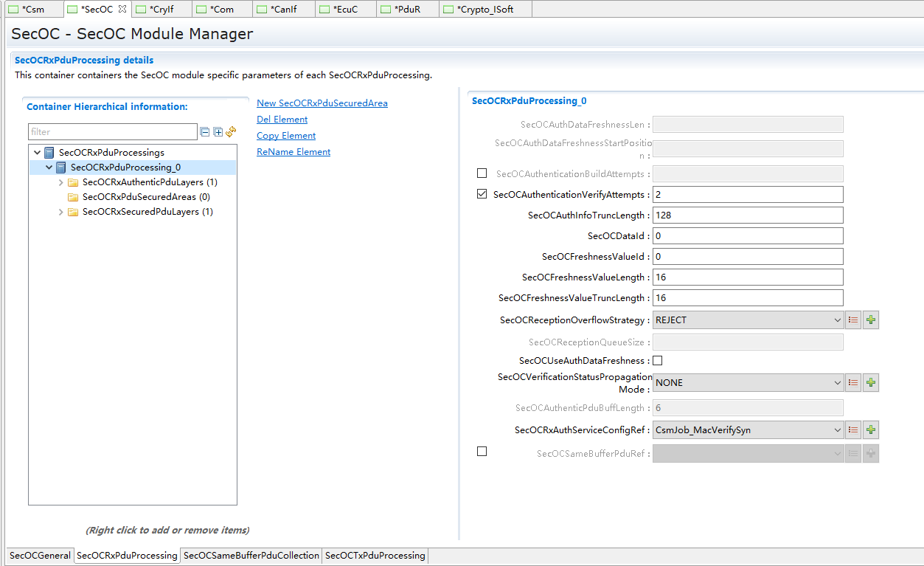Click list icon beside SecOCVerificationStatusPropagationMode
Viewport: 924px width, 566px height.
tap(853, 383)
